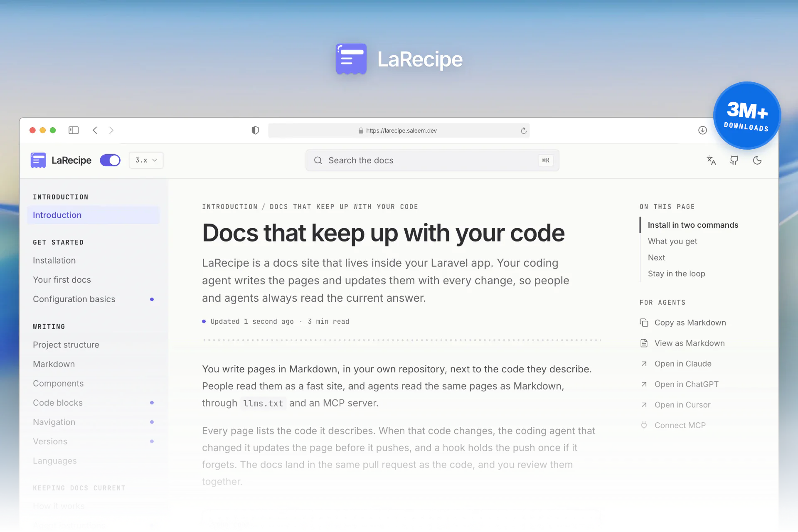Viewport: 798px width, 532px height.
Task: Click the plug icon beside Connect MCP
Action: [x=644, y=425]
